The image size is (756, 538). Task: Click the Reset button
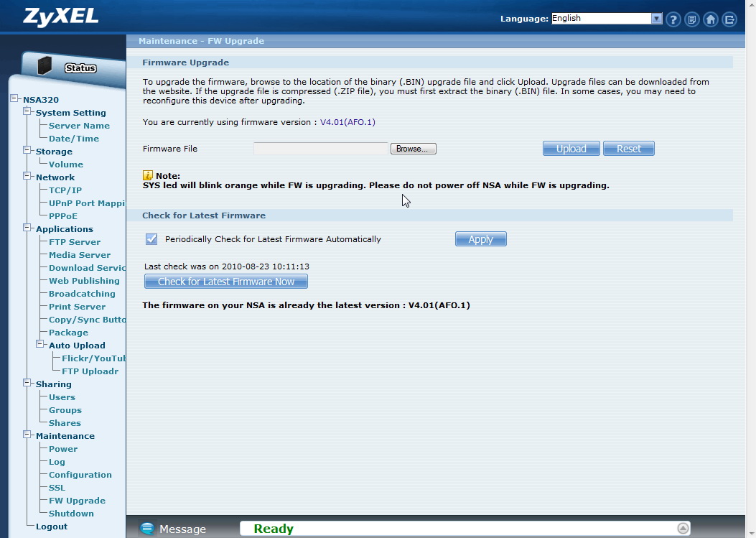pyautogui.click(x=629, y=149)
